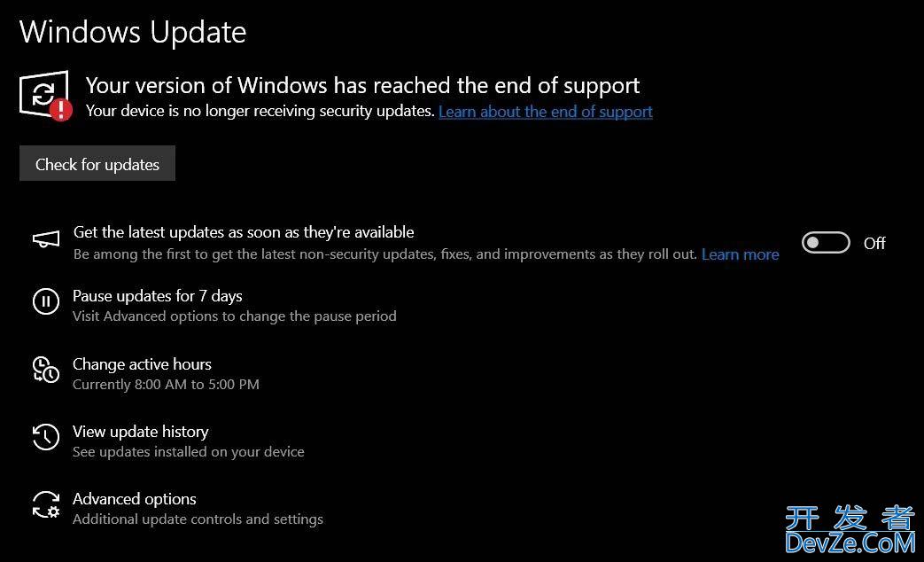Image resolution: width=924 pixels, height=562 pixels.
Task: Click the Get the latest updates option label
Action: [244, 232]
